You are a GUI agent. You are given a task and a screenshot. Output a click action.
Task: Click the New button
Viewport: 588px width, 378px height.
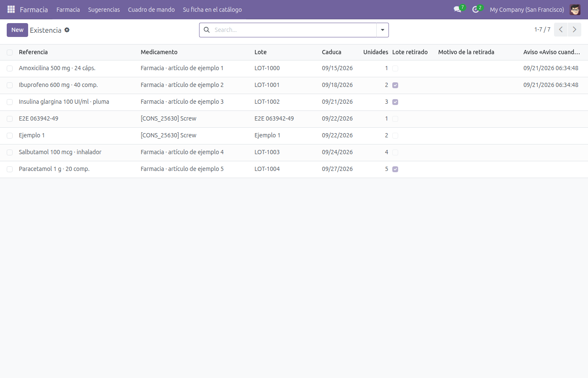(x=17, y=30)
